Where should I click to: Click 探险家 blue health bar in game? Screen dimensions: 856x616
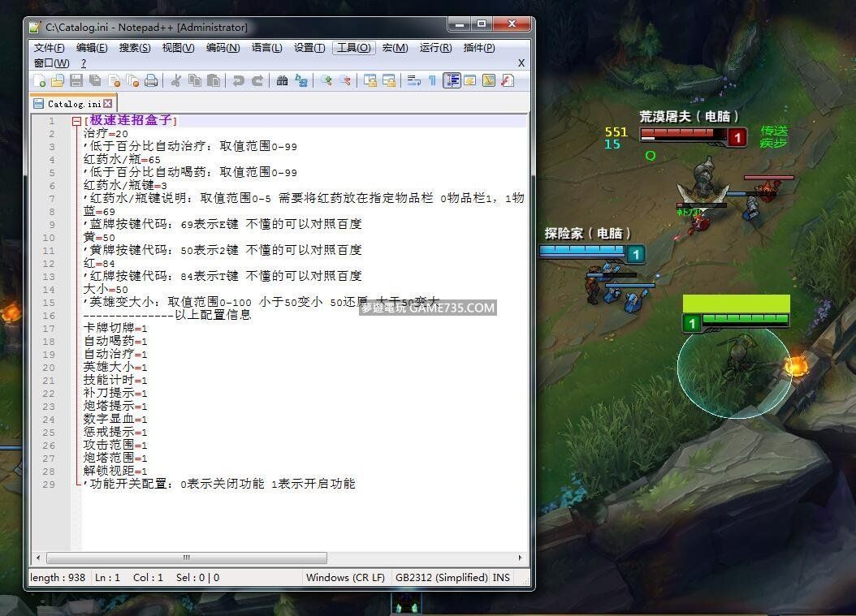[x=582, y=251]
